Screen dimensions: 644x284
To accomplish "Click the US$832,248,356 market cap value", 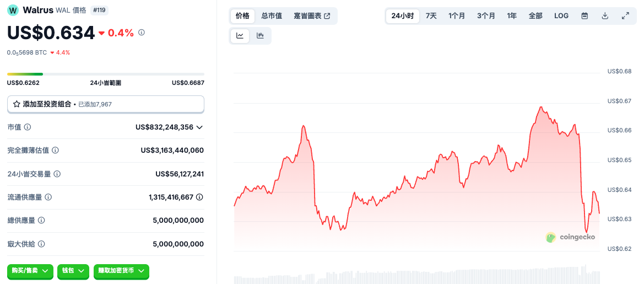I will [164, 127].
